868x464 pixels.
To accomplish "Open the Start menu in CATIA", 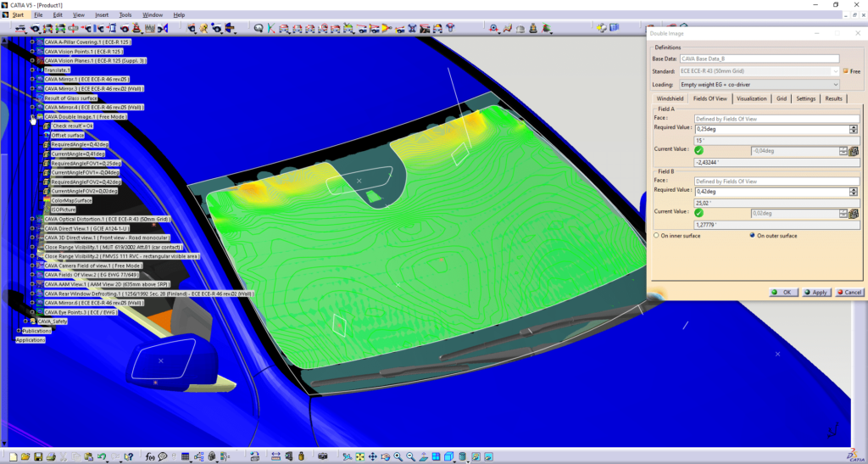I will [x=18, y=15].
